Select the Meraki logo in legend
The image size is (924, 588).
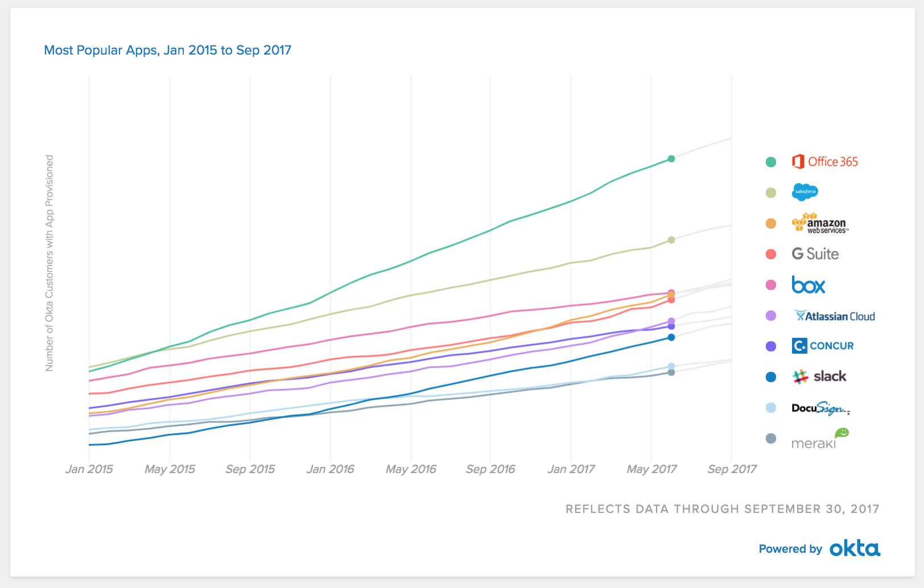pos(819,440)
